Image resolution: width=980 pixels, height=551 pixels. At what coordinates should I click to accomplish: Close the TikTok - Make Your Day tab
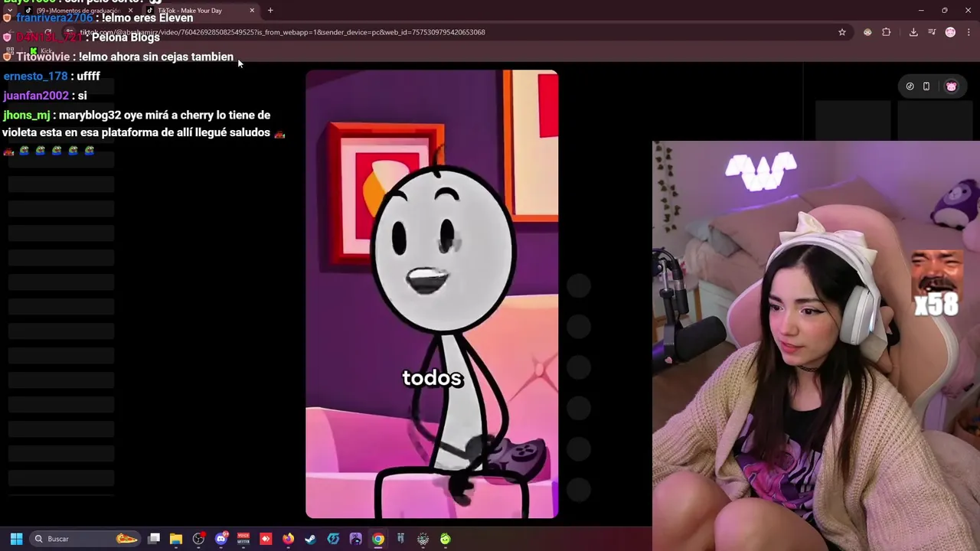(x=252, y=11)
